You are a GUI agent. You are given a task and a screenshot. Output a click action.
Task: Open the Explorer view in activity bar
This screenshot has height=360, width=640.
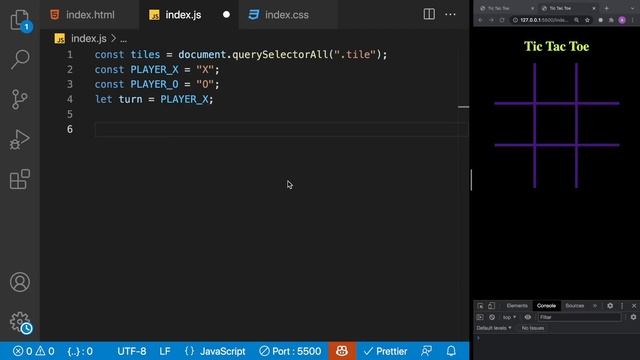20,19
